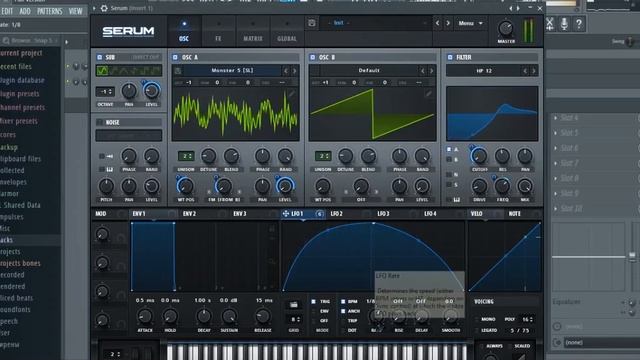Toggle the FILTER module on/off
The width and height of the screenshot is (640, 360).
(x=450, y=58)
